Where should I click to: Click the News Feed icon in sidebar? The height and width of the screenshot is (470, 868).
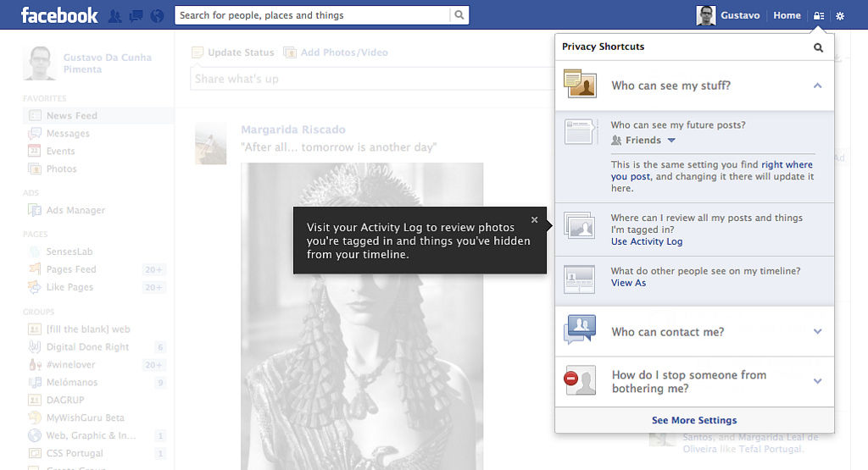[x=35, y=115]
